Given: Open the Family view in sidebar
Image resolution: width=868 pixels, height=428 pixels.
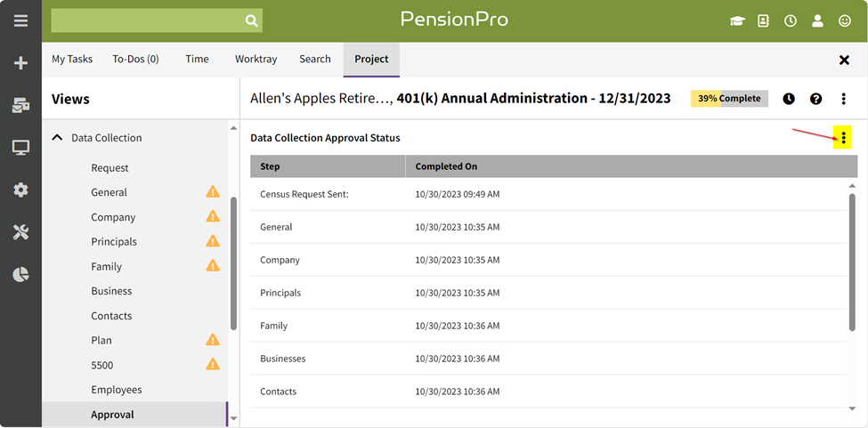Looking at the screenshot, I should (x=106, y=267).
